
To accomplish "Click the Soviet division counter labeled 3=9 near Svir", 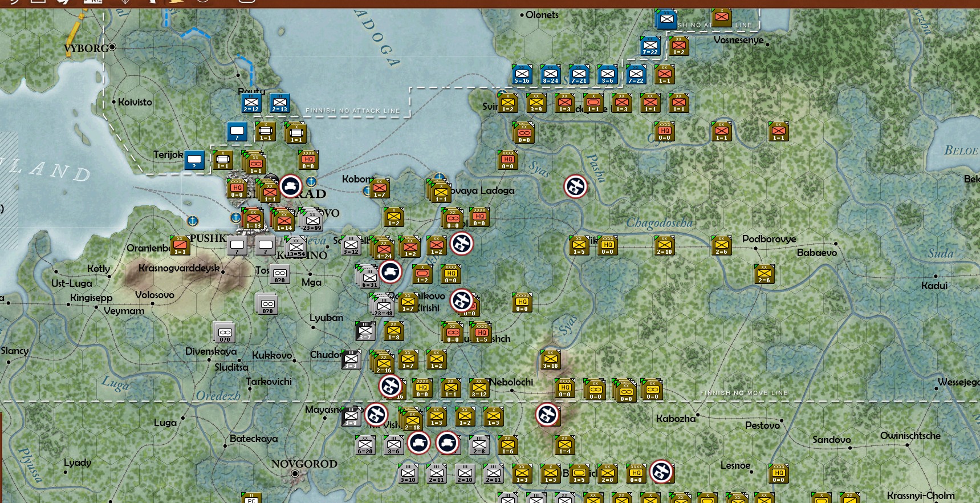I will click(536, 103).
